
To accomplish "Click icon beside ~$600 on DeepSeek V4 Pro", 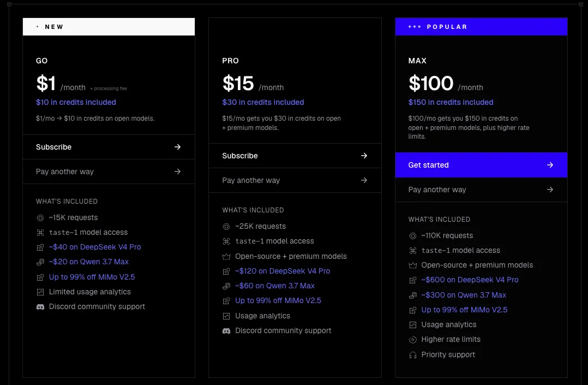I will coord(412,280).
